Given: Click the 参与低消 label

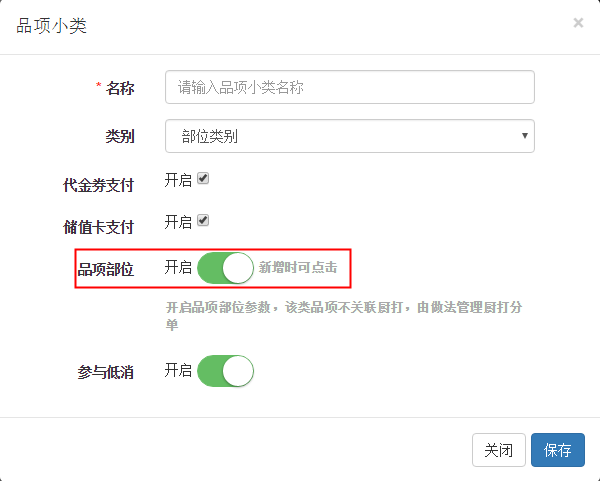Looking at the screenshot, I should click(105, 372).
